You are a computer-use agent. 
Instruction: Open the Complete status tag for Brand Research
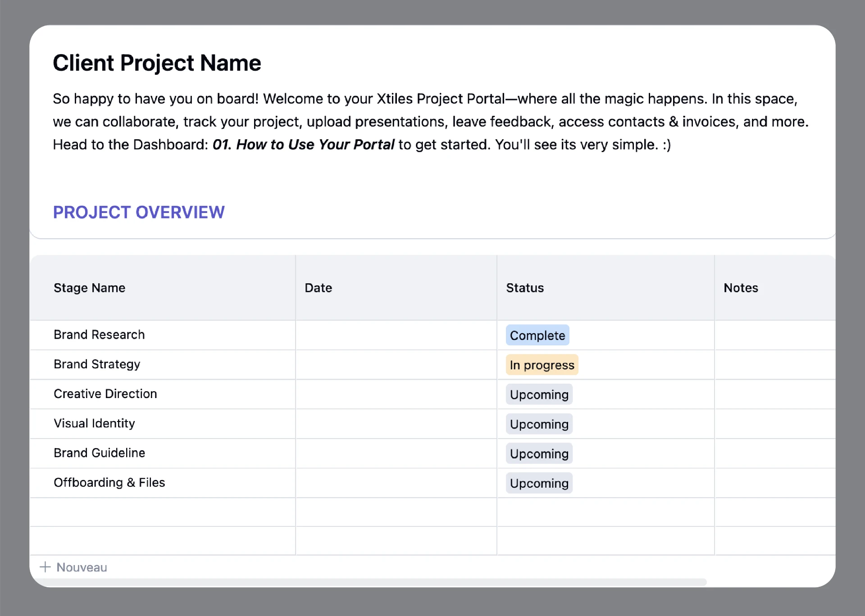[537, 335]
